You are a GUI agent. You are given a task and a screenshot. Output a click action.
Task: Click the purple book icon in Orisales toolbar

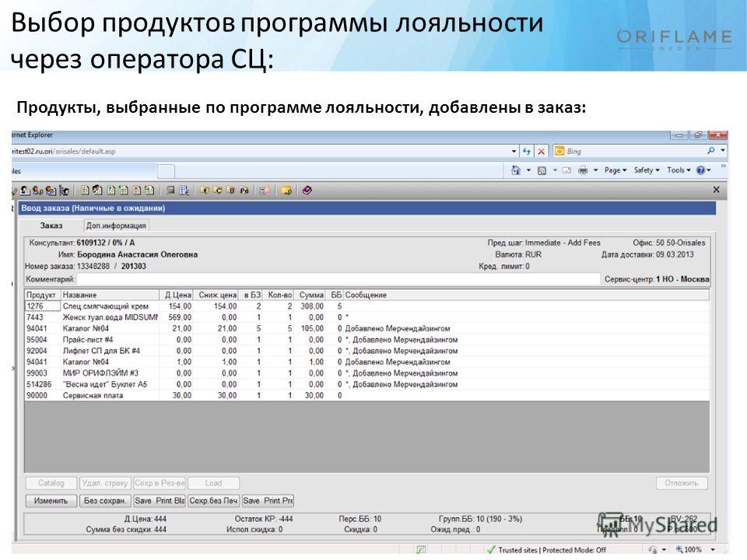[x=307, y=190]
